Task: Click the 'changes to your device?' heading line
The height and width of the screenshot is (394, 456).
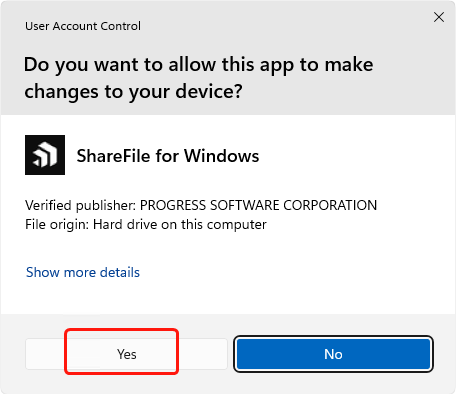Action: click(x=133, y=92)
